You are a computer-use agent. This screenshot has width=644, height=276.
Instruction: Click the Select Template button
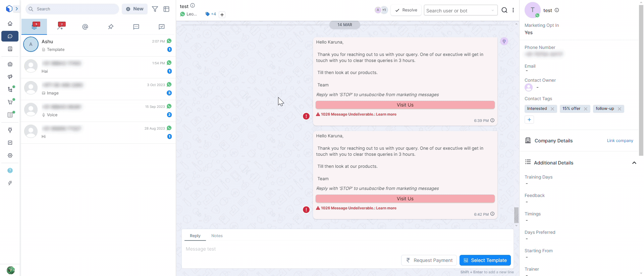485,260
